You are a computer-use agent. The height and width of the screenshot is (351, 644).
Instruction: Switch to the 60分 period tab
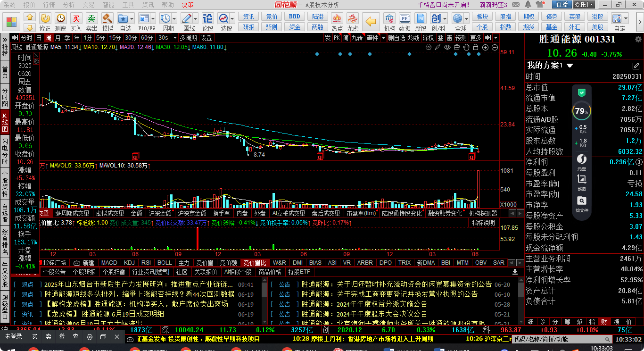tap(147, 38)
